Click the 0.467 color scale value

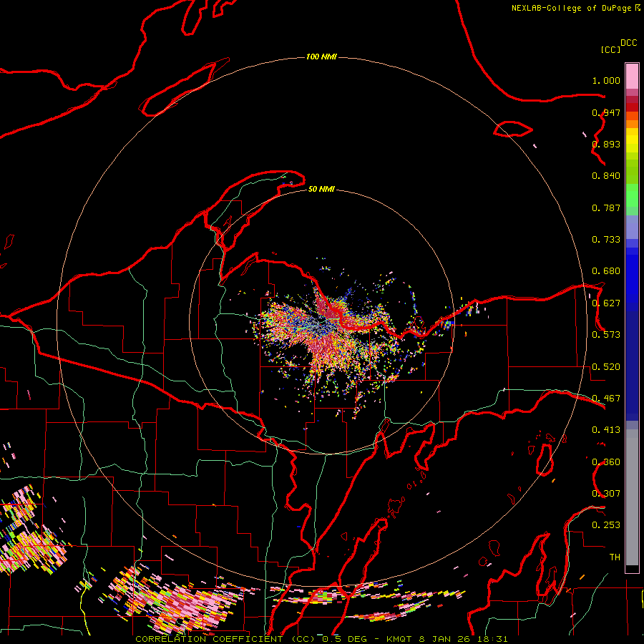tap(606, 399)
